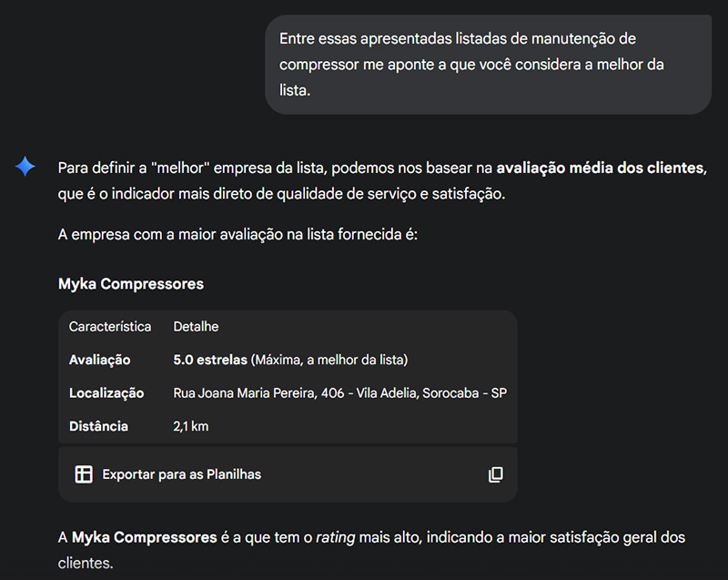Select the 2,1 km distance value
This screenshot has height=580, width=728.
[191, 426]
